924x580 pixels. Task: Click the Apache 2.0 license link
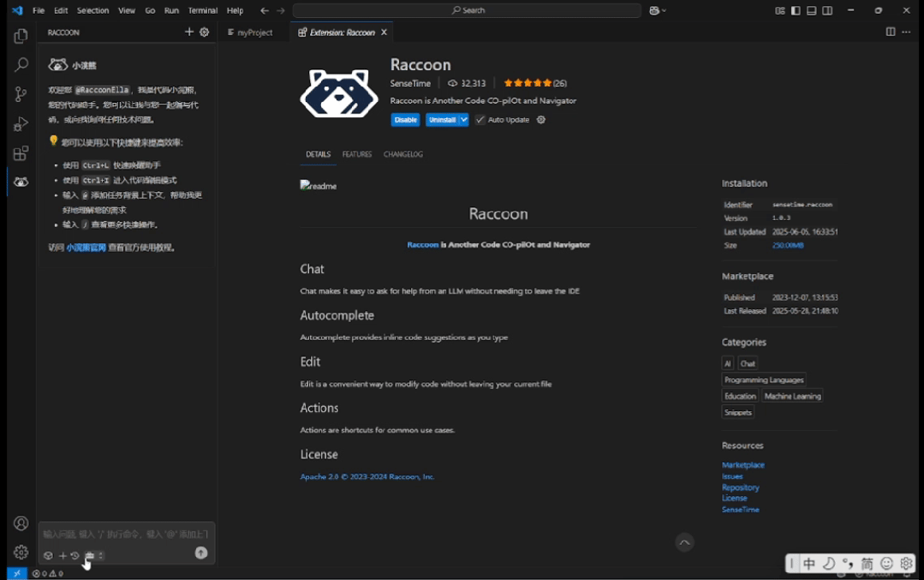367,477
